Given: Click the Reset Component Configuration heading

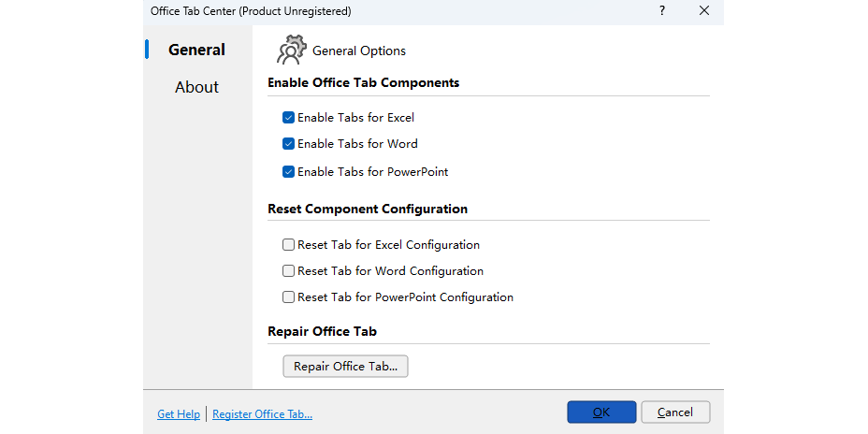Looking at the screenshot, I should (x=368, y=209).
